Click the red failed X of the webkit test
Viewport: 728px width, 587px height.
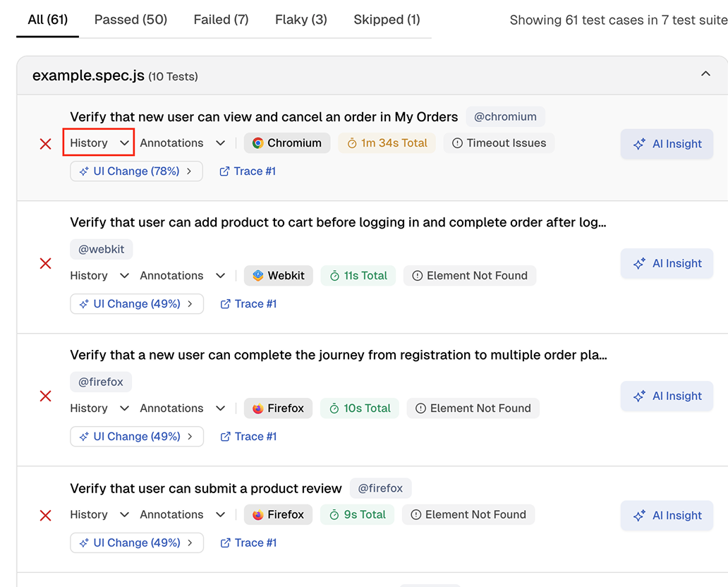tap(45, 263)
